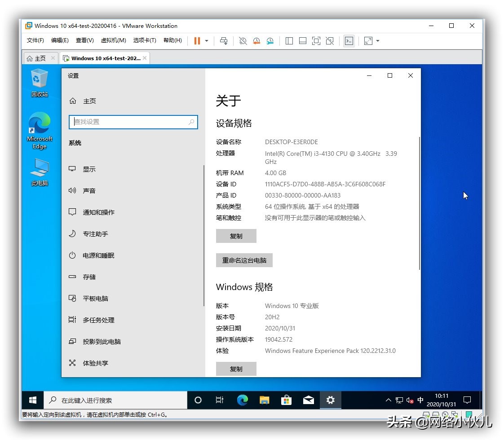504x440 pixels.
Task: Expand hidden icons in the system tray
Action: [388, 400]
